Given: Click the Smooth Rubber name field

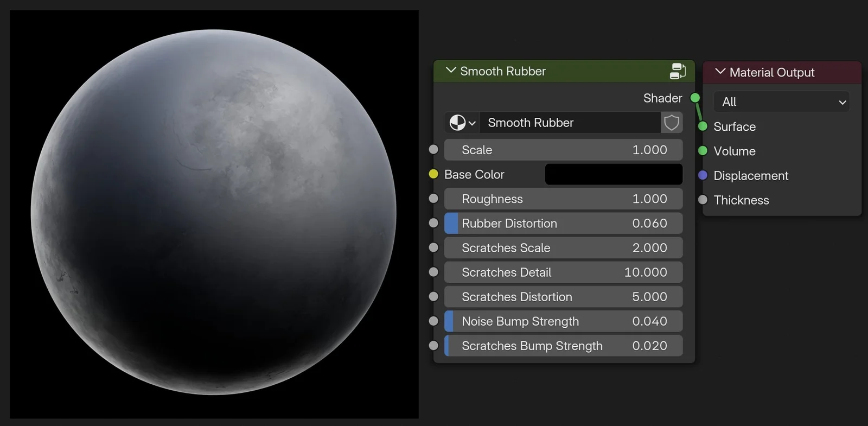Looking at the screenshot, I should [x=570, y=123].
